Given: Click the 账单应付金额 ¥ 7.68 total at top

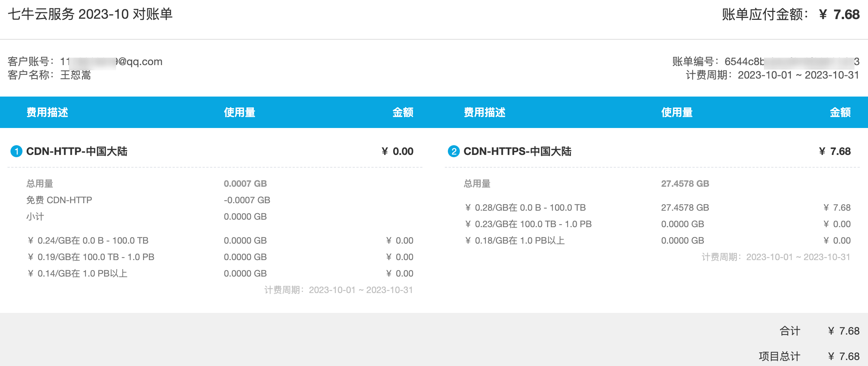Looking at the screenshot, I should 790,15.
